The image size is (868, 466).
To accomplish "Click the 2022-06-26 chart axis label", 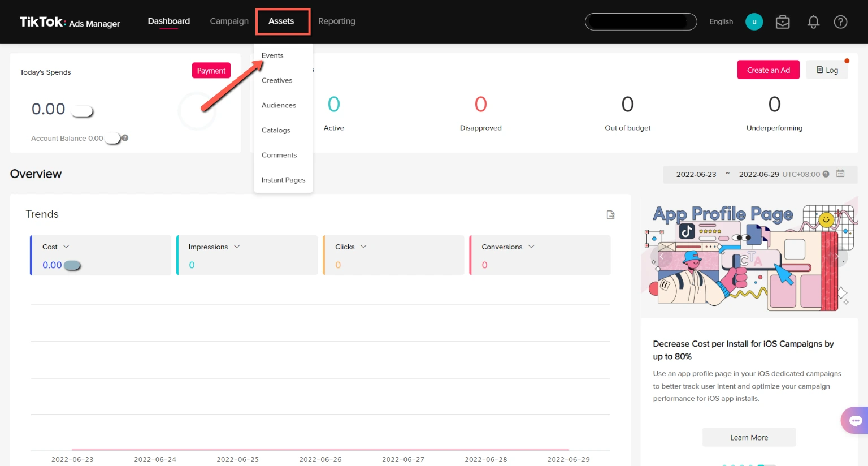I will (320, 459).
